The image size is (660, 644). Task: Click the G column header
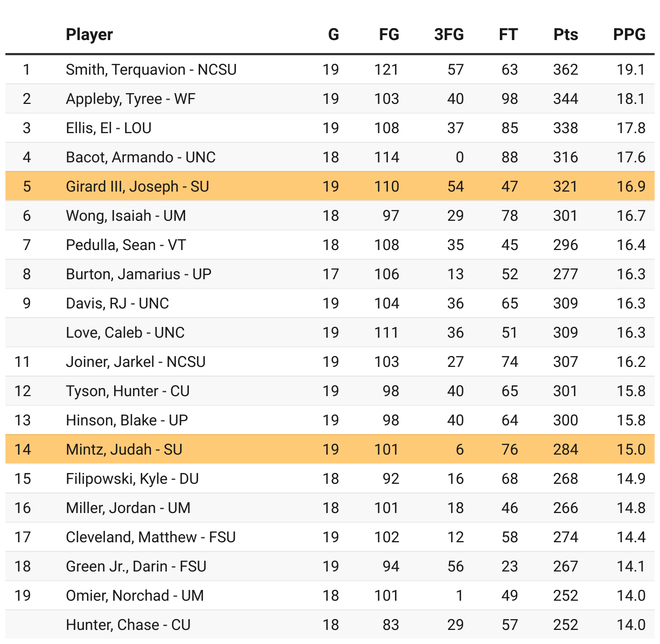coord(333,35)
